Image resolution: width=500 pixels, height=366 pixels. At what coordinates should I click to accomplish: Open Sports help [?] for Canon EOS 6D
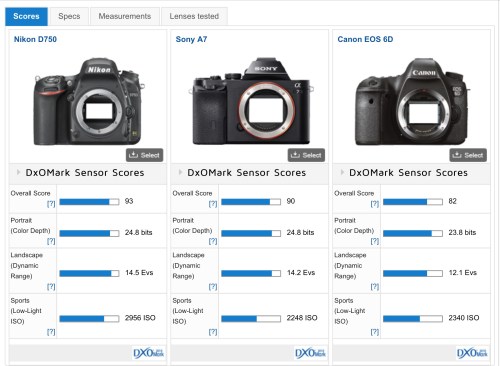pos(375,332)
